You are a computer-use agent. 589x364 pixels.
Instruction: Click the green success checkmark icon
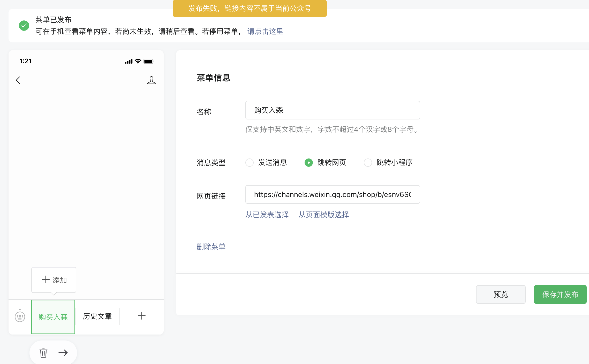[x=24, y=26]
